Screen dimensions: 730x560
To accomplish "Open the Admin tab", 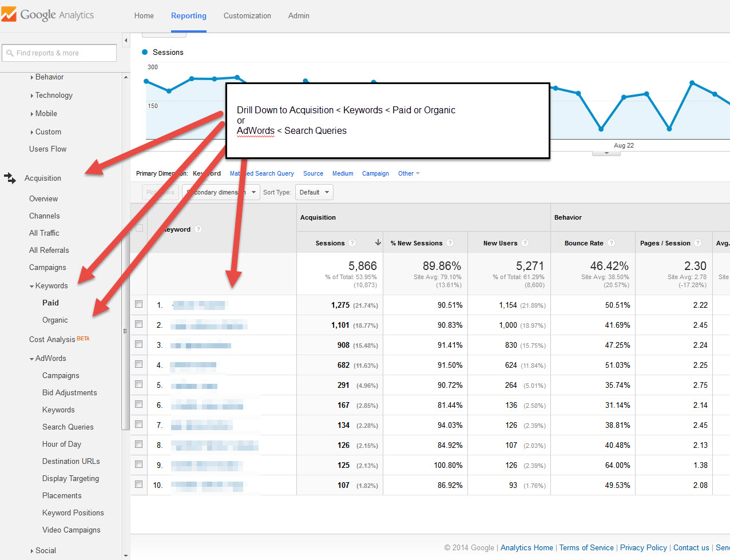I will (299, 16).
